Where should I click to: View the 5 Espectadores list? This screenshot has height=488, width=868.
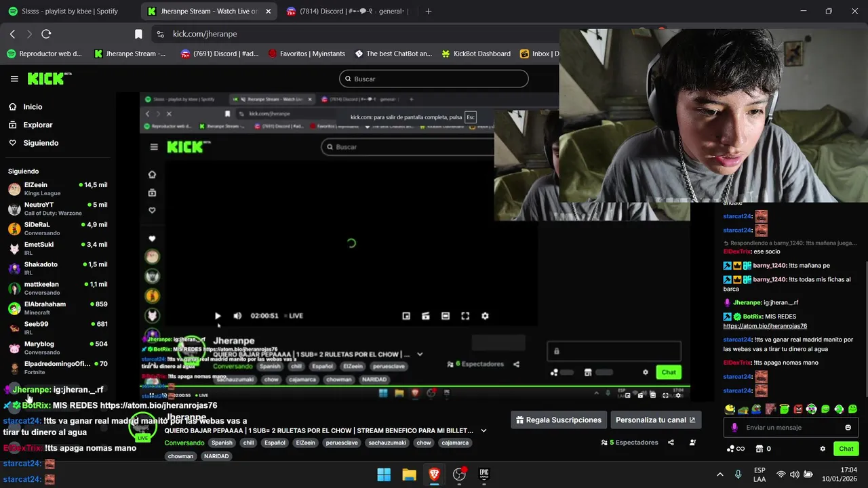tap(629, 443)
